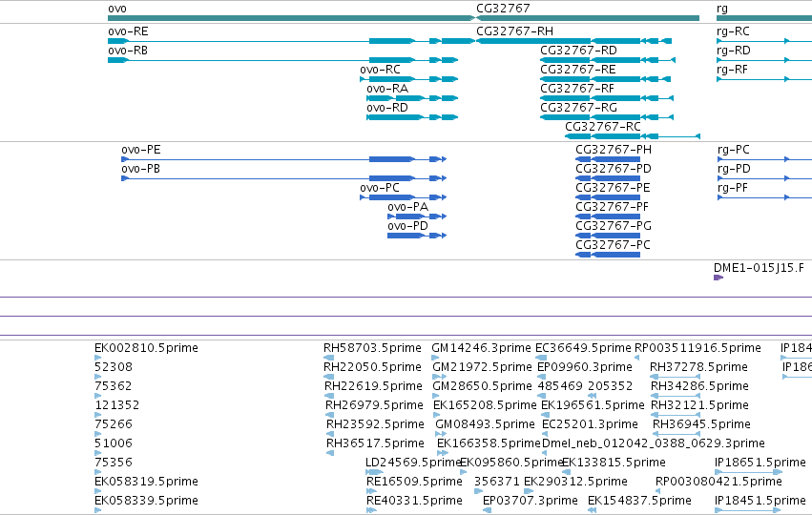812x515 pixels.
Task: Click the DME1-015J15.F feature label
Action: coord(759,268)
